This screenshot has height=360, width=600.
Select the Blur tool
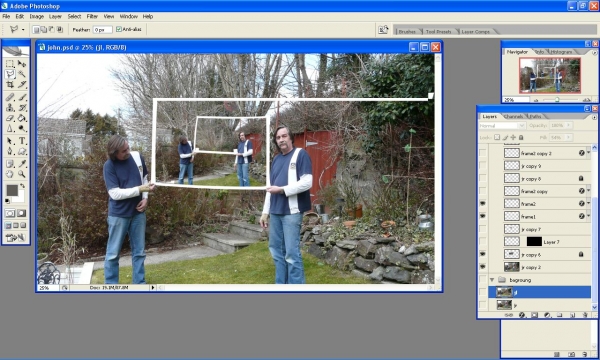(x=10, y=129)
